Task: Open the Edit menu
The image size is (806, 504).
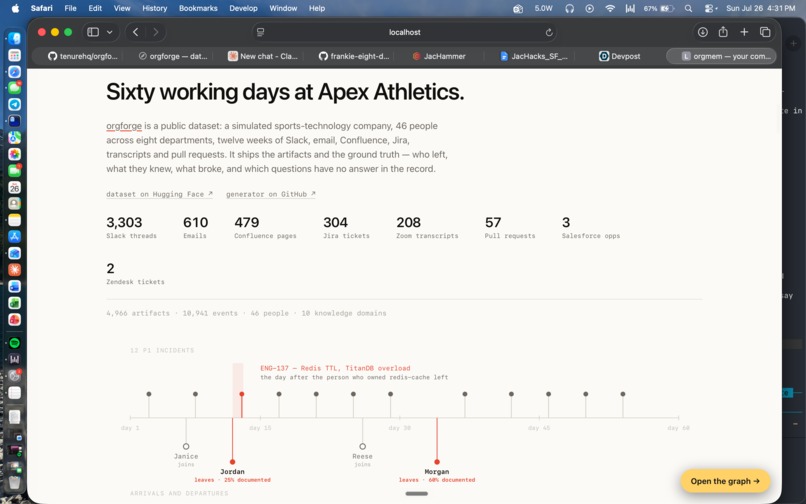Action: [95, 8]
